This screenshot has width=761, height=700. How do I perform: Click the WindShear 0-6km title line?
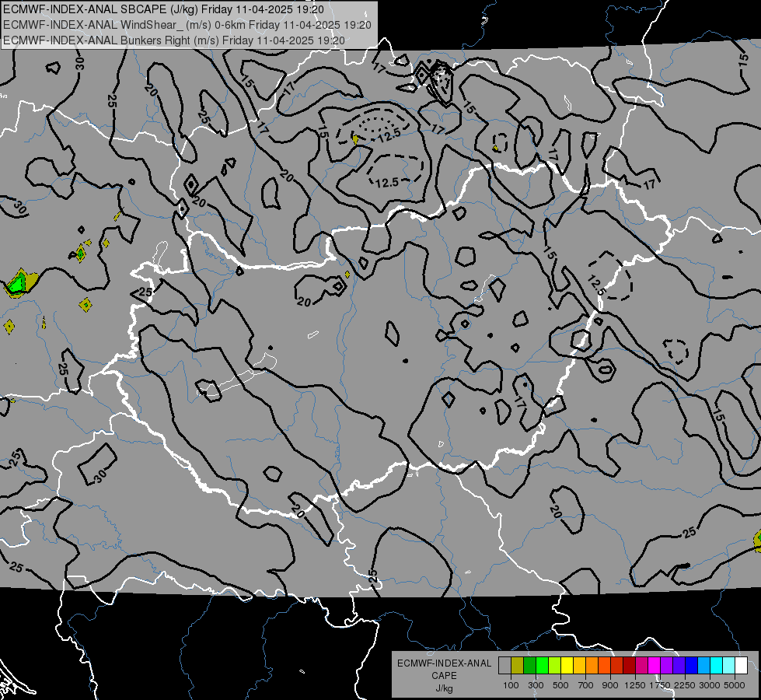tap(187, 25)
